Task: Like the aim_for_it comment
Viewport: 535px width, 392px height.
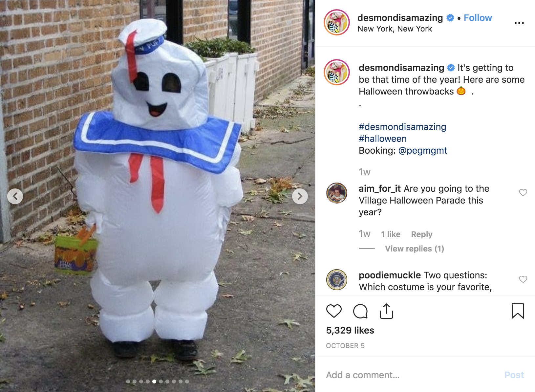Action: click(x=523, y=192)
